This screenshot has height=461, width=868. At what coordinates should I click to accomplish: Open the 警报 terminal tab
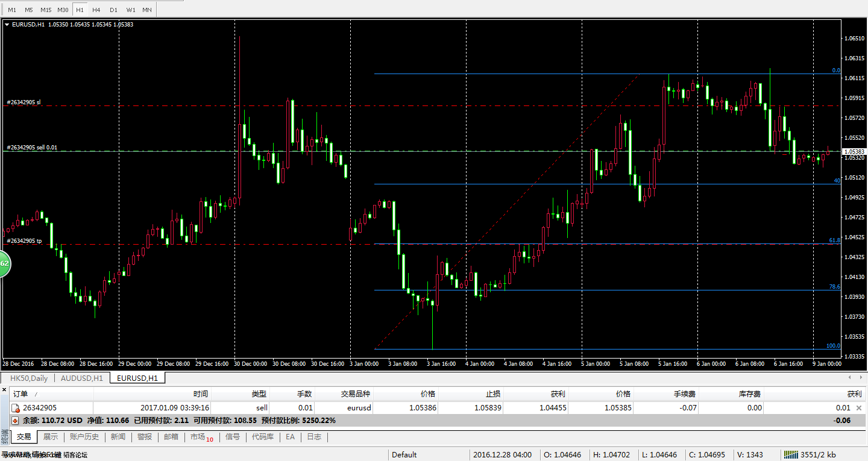pyautogui.click(x=145, y=437)
